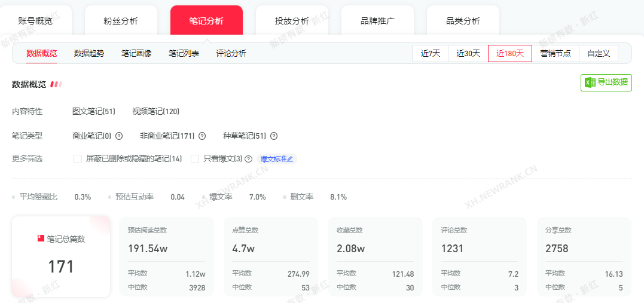This screenshot has width=644, height=303.
Task: Click the 预估阅读总数 stats card
Action: (166, 256)
